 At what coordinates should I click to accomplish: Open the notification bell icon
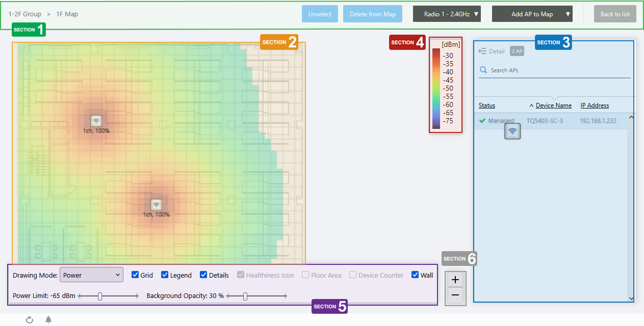48,320
